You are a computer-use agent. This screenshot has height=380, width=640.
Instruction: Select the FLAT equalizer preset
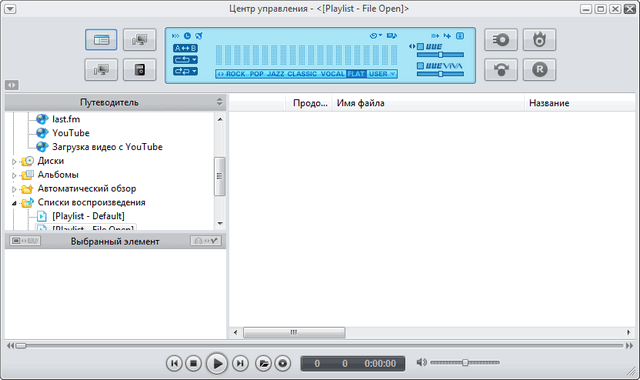tap(356, 74)
